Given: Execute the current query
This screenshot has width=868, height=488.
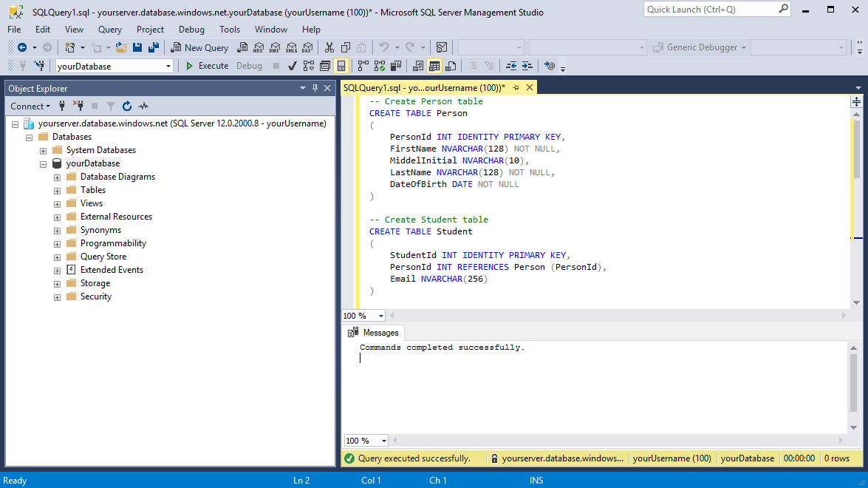Looking at the screenshot, I should pos(207,65).
